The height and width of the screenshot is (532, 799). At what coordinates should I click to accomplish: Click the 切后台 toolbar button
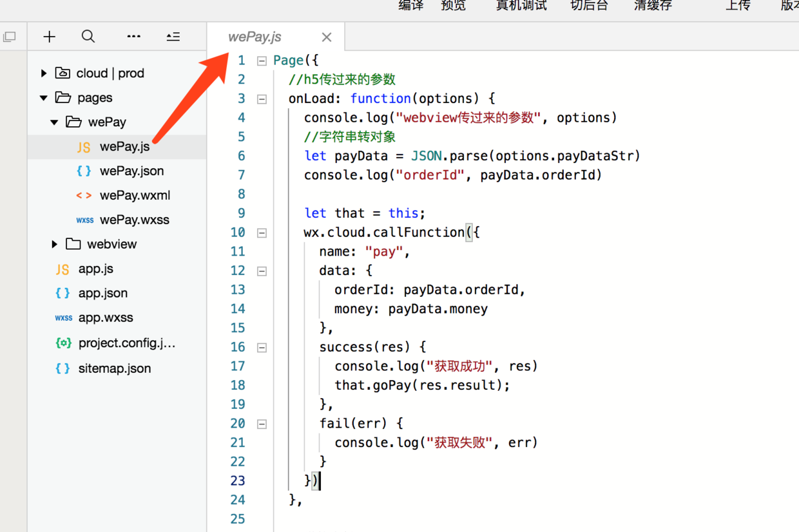[589, 5]
